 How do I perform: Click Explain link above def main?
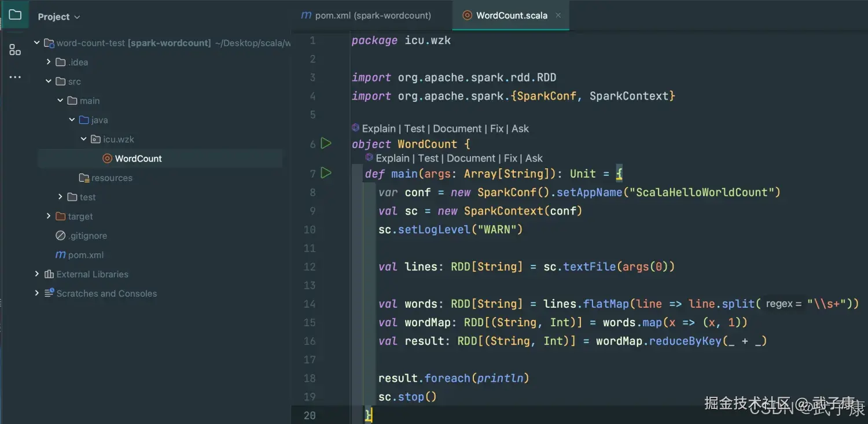coord(392,158)
